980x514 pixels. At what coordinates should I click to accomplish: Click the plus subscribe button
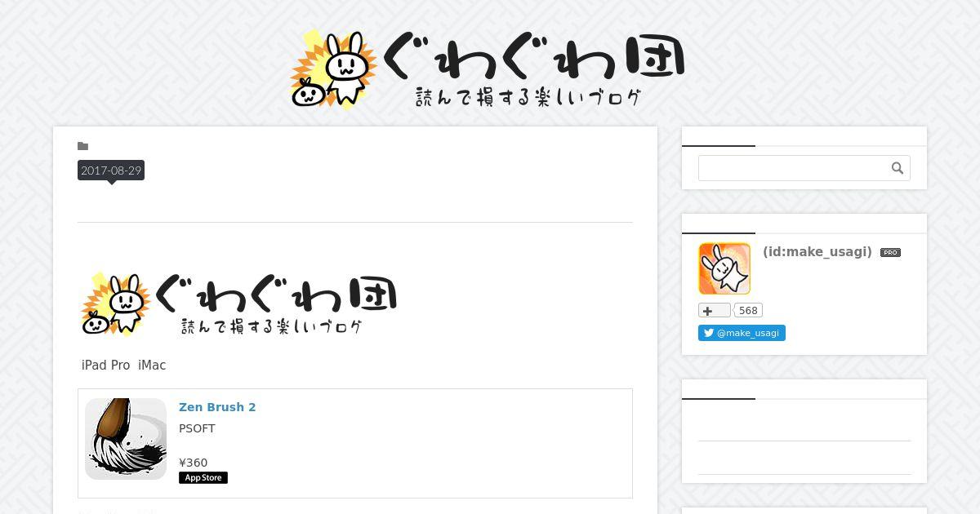pyautogui.click(x=714, y=310)
